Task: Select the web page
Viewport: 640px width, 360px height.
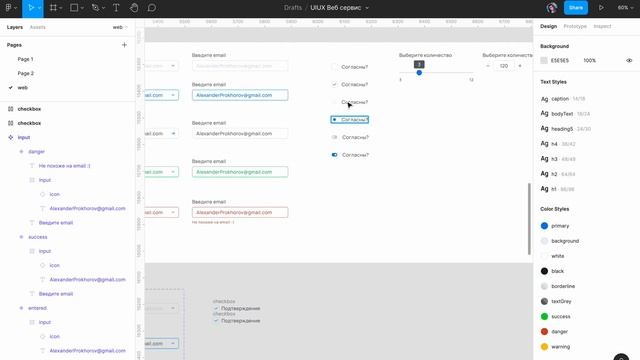Action: (x=22, y=87)
